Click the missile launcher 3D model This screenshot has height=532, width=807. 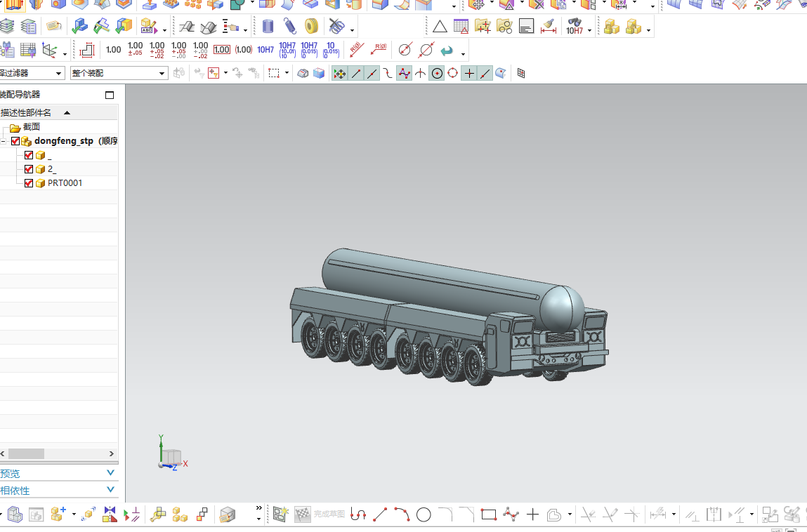(450, 316)
